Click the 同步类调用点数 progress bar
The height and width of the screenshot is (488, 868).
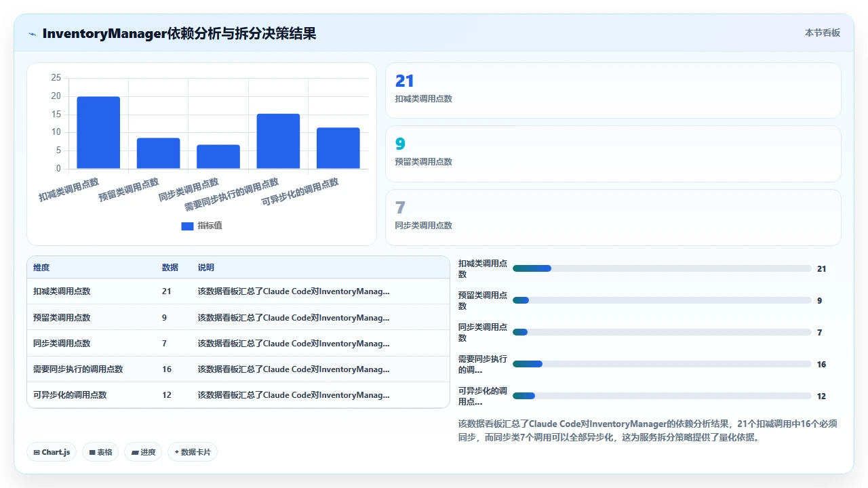662,332
